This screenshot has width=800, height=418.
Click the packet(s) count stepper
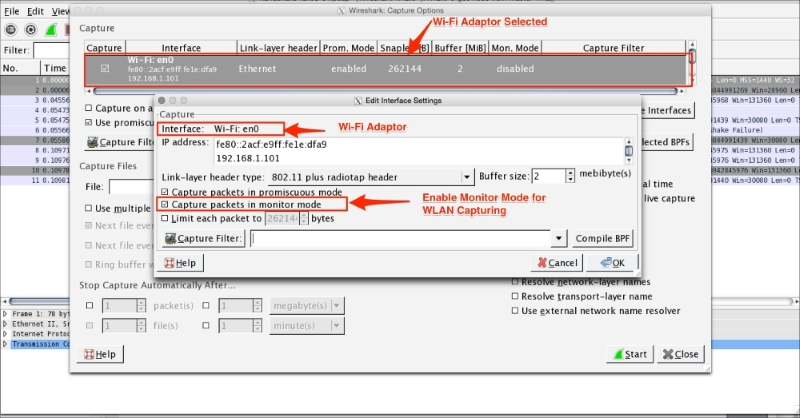[x=141, y=306]
